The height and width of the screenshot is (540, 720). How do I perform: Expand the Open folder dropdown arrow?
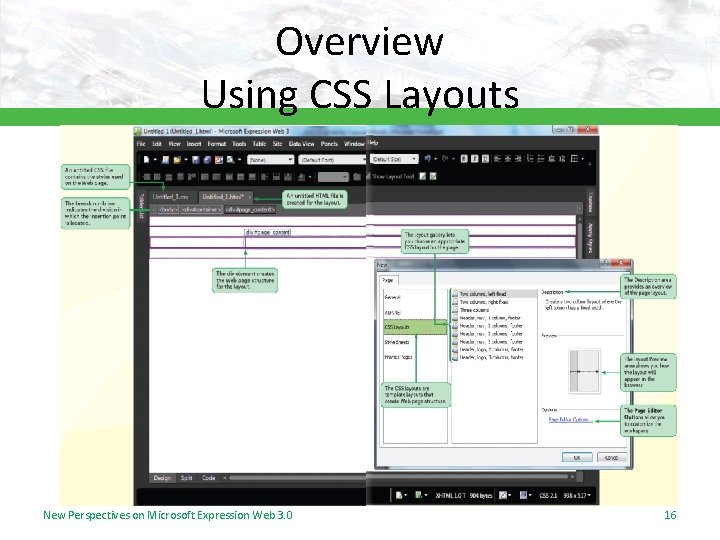click(186, 160)
